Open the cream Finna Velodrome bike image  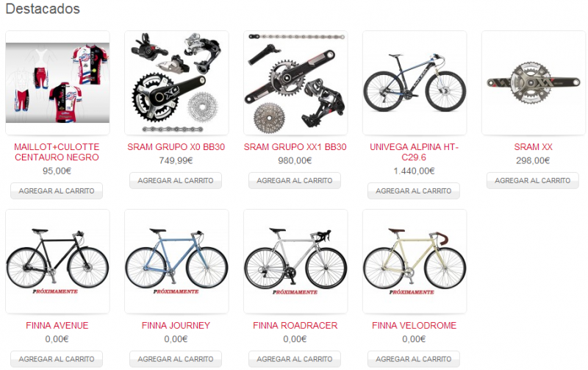(x=415, y=261)
